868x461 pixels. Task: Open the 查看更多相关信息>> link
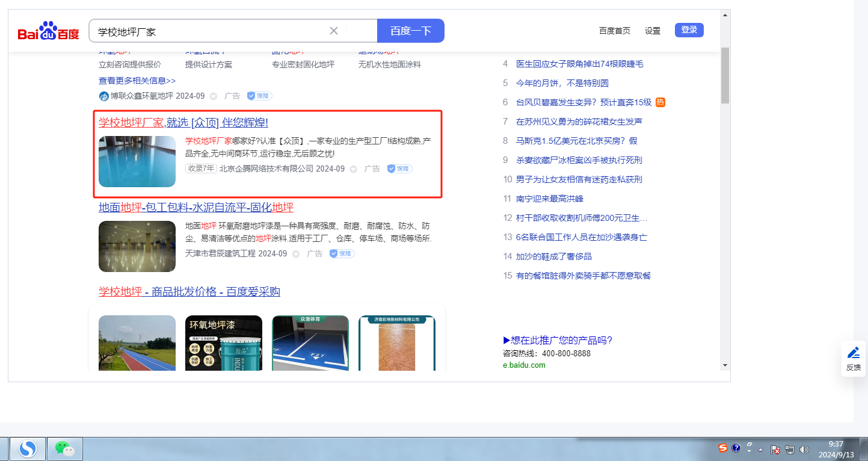137,80
